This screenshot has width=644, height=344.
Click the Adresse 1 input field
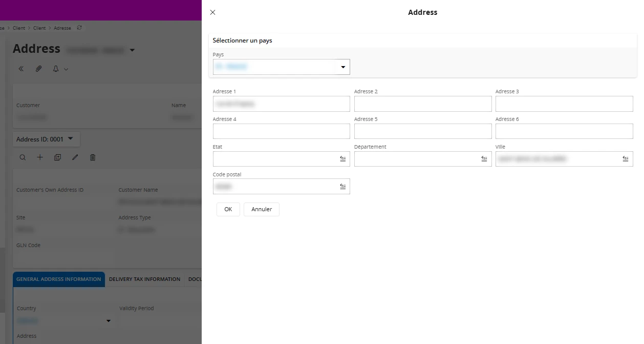(x=282, y=104)
